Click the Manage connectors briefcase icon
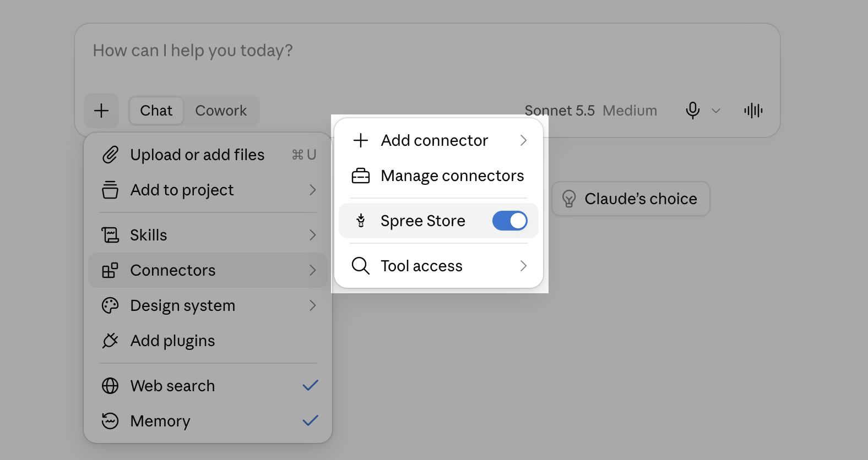 (361, 176)
